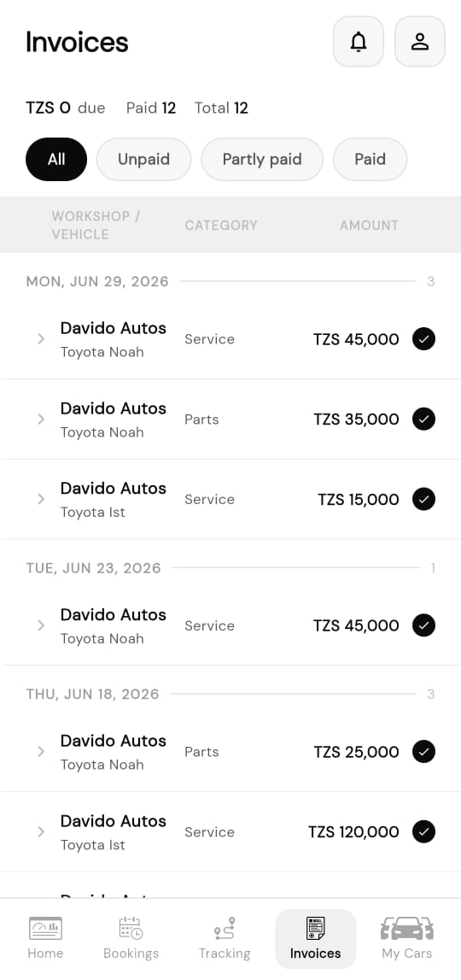Filter invoices by Unpaid
This screenshot has height=980, width=461.
143,160
